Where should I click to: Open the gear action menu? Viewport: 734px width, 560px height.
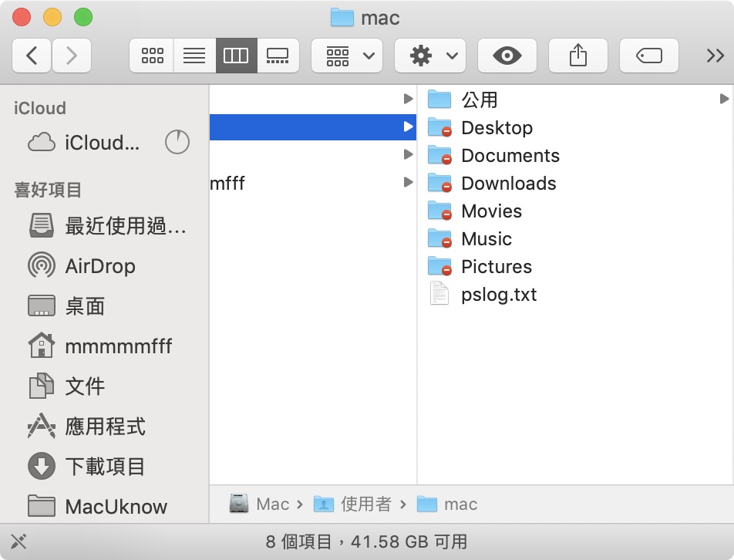tap(429, 56)
